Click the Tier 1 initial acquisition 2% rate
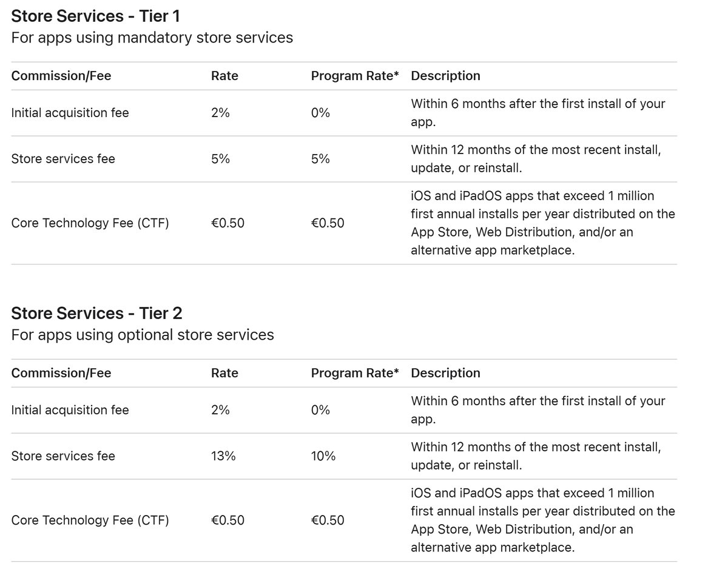 (220, 113)
